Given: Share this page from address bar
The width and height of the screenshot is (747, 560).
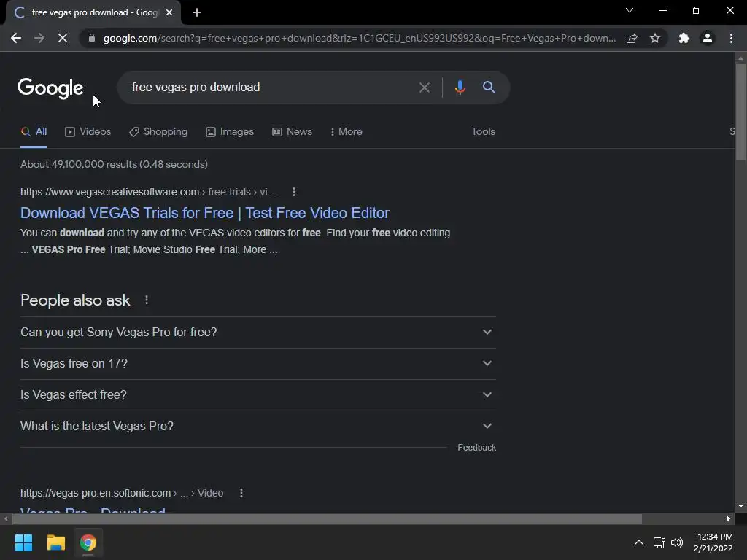Looking at the screenshot, I should click(x=632, y=38).
